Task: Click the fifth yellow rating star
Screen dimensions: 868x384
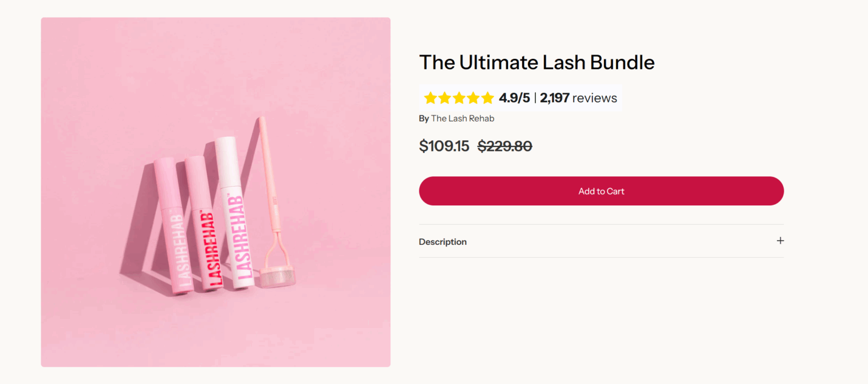Action: [x=487, y=98]
